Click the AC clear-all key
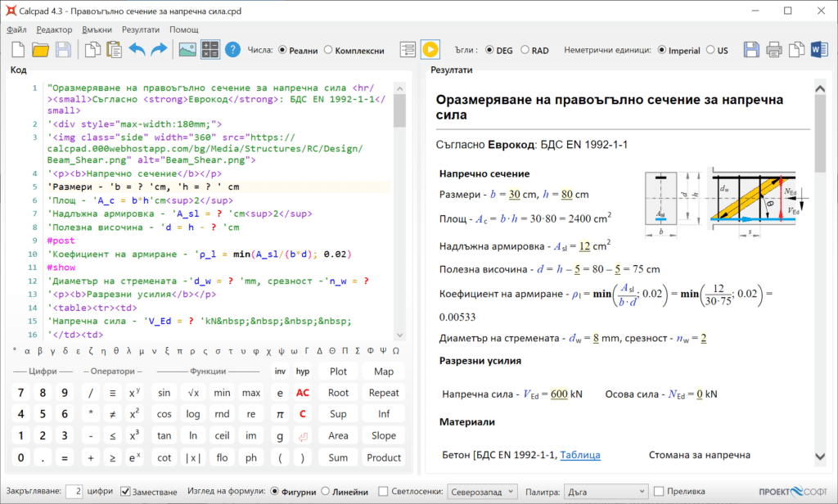Image resolution: width=838 pixels, height=504 pixels. tap(303, 393)
